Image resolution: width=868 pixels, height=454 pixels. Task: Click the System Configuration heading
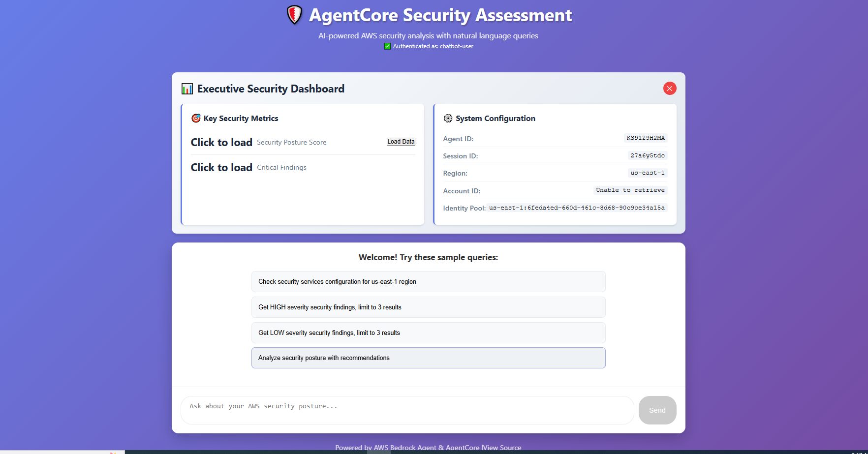tap(496, 119)
